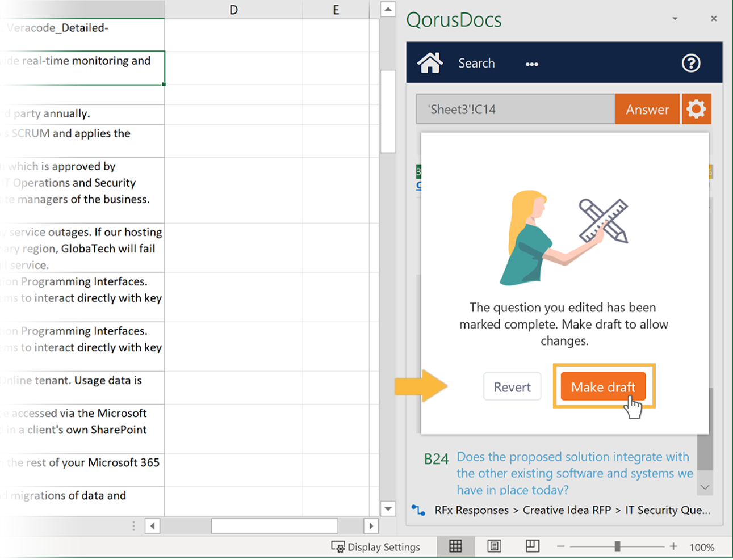Image resolution: width=733 pixels, height=560 pixels.
Task: Open settings gear next to Answer
Action: [x=696, y=109]
